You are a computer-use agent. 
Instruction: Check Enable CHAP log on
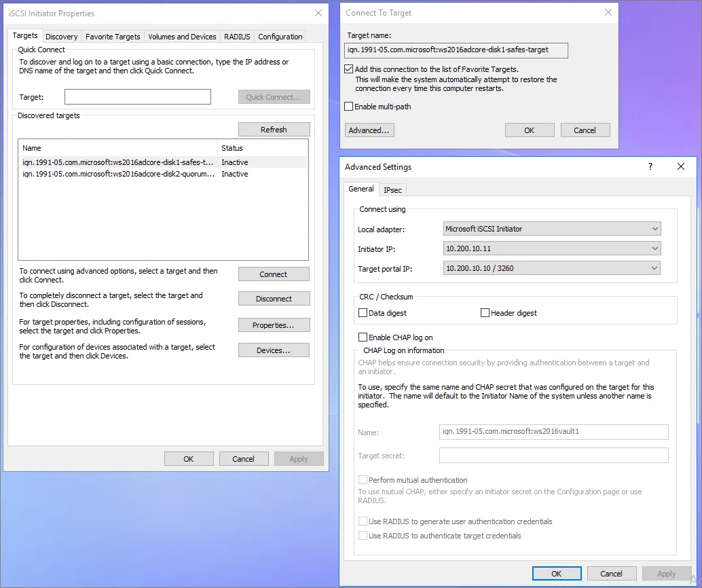click(x=363, y=337)
